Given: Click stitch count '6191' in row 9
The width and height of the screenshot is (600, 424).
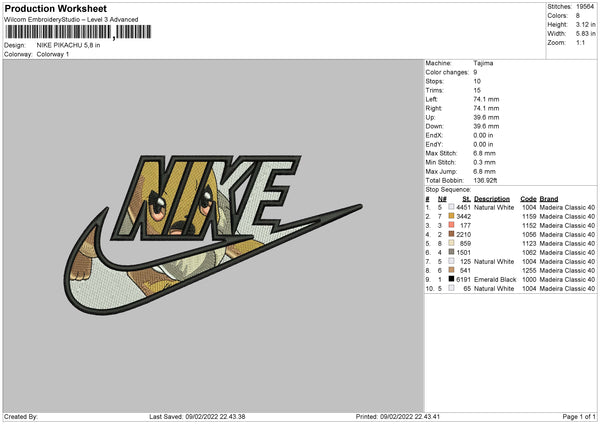Looking at the screenshot, I should [463, 279].
